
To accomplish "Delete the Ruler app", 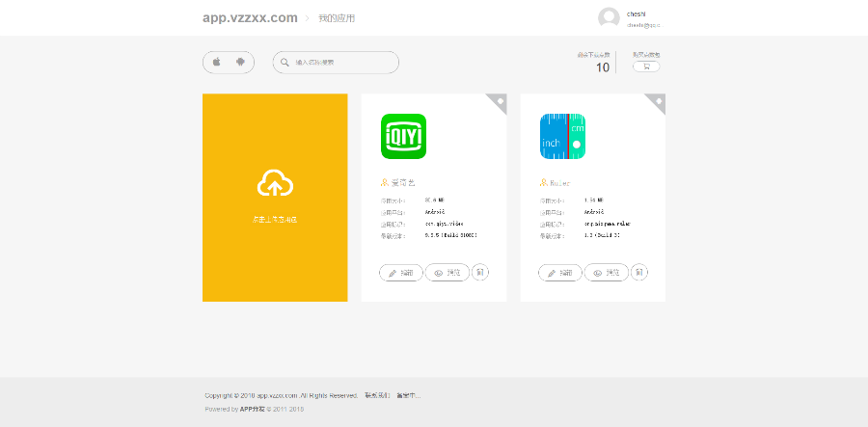I will (x=639, y=272).
